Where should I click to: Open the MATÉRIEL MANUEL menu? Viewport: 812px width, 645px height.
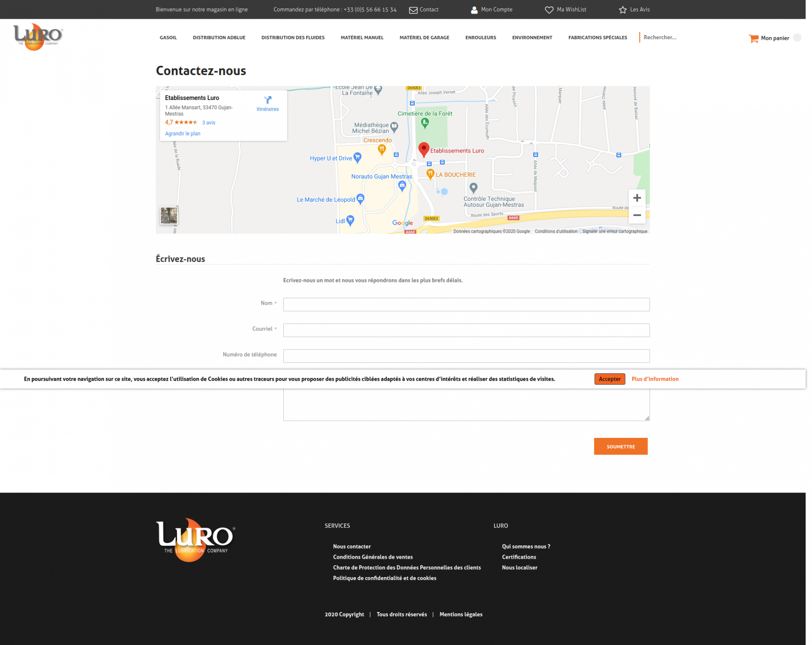[x=362, y=38]
